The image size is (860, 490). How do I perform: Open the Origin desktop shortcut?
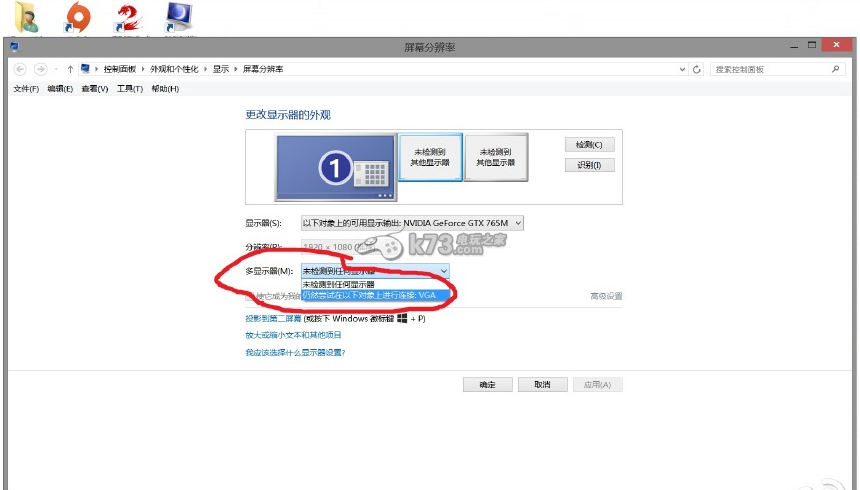(x=77, y=17)
